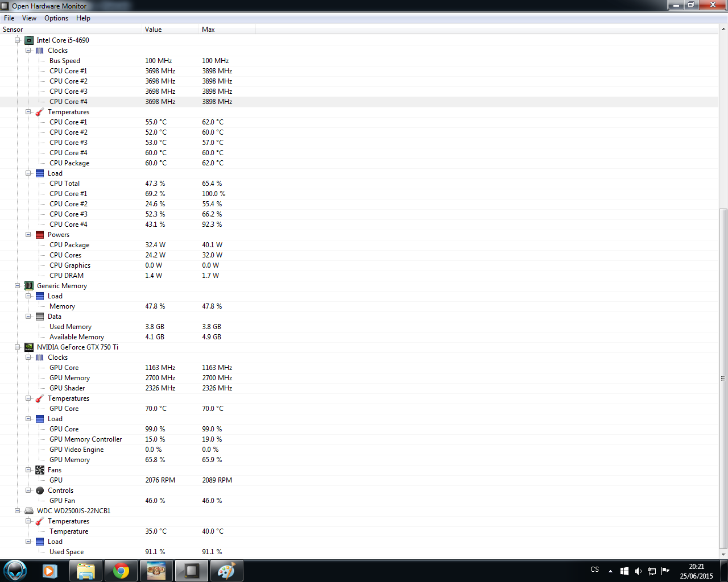Click the thermometer icon of the CPU Temperatures node
The image size is (728, 582).
pos(40,112)
